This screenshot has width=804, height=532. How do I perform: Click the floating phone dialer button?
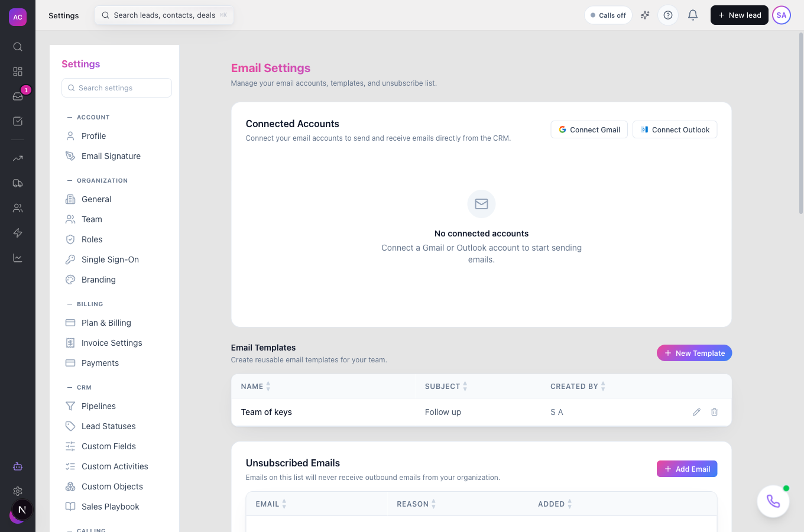(x=773, y=501)
